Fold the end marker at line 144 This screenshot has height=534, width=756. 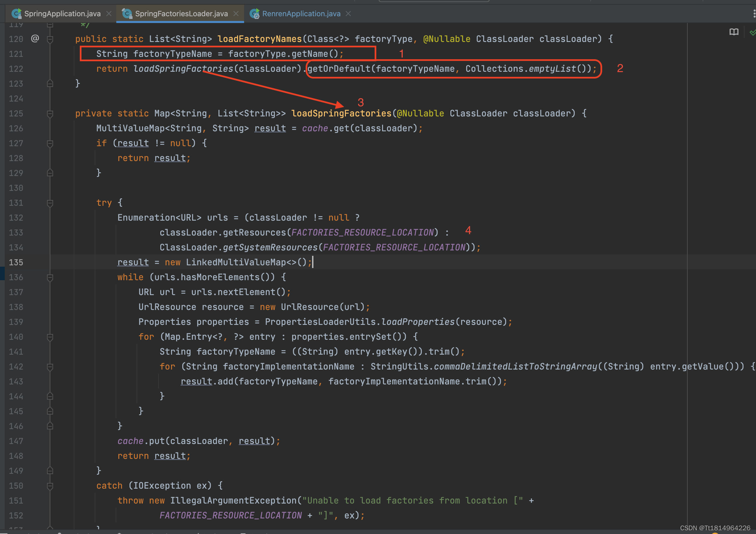(x=50, y=396)
